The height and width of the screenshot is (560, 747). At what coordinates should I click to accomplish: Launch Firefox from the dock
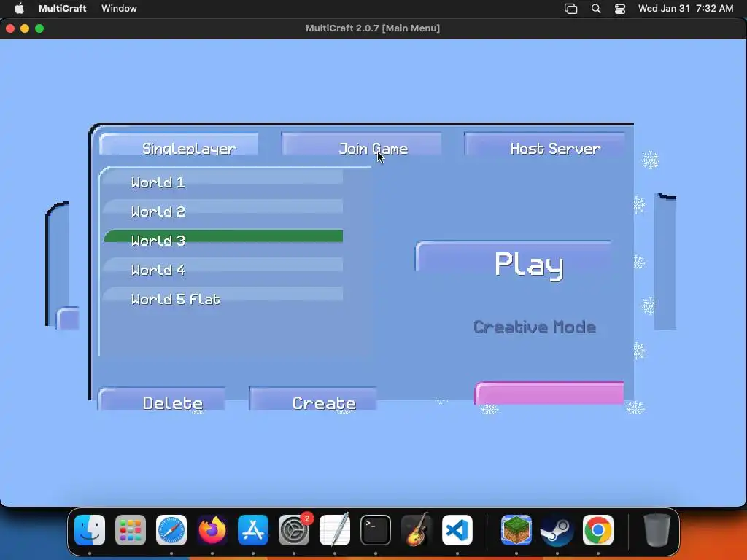pos(212,530)
